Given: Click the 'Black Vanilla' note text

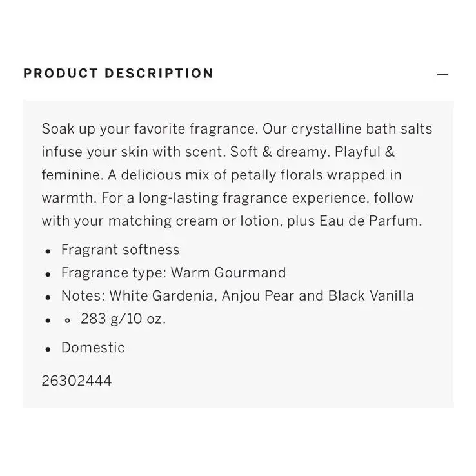Looking at the screenshot, I should tap(371, 295).
